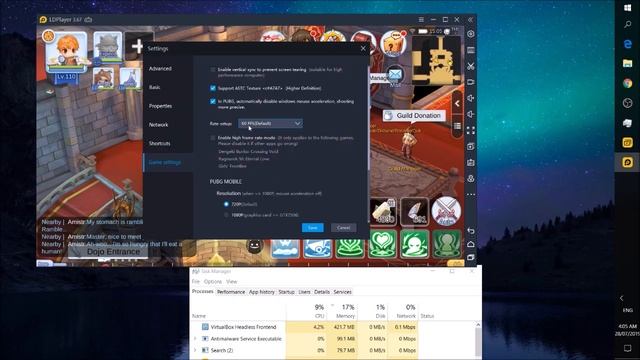Image resolution: width=640 pixels, height=360 pixels.
Task: Enable vertical sync checkbox
Action: (213, 70)
